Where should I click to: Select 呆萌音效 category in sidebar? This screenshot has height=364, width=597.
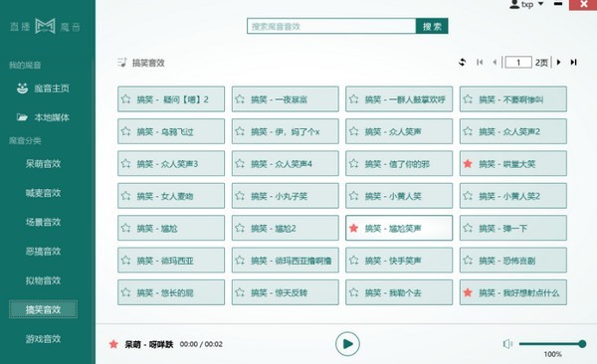tap(43, 164)
